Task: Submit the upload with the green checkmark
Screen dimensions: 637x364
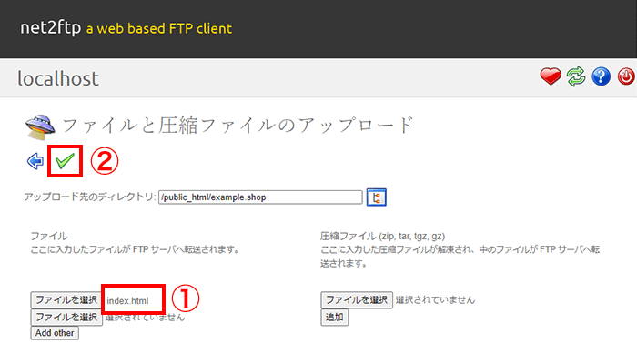Action: pos(65,162)
